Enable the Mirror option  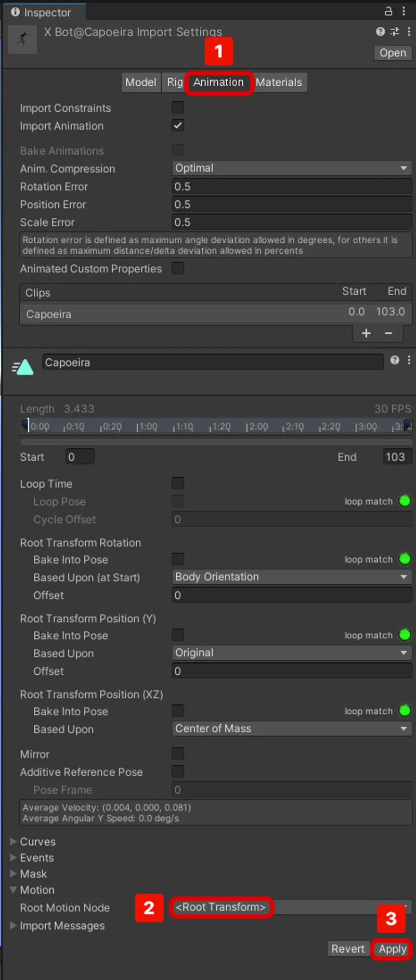(x=177, y=753)
